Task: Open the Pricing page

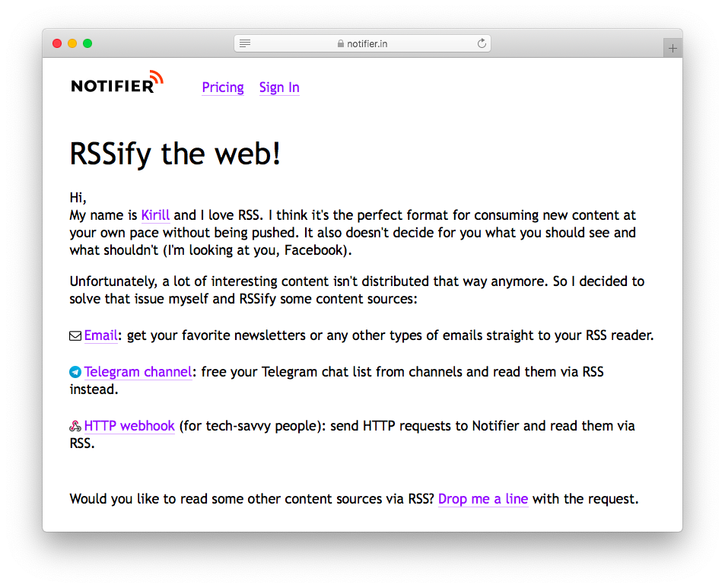Action: [x=223, y=87]
